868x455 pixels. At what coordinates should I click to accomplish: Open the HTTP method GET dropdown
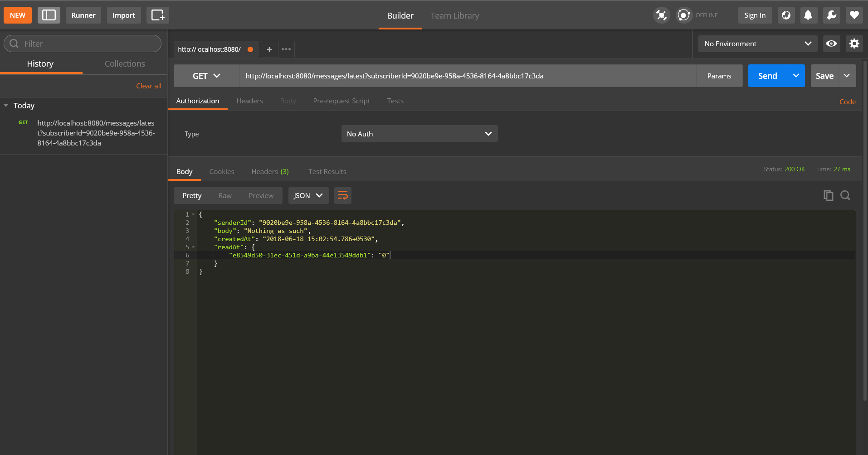pos(207,76)
